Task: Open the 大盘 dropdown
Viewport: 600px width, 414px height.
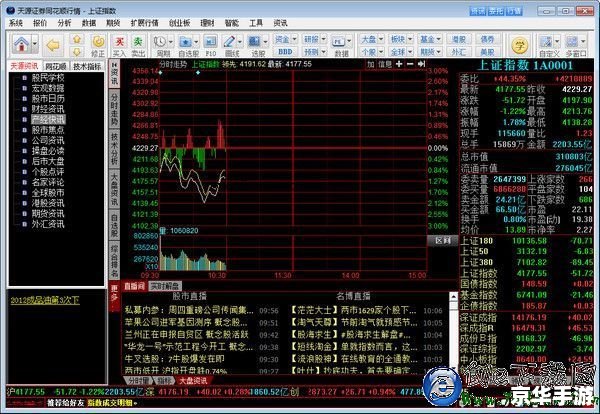Action: [x=372, y=39]
